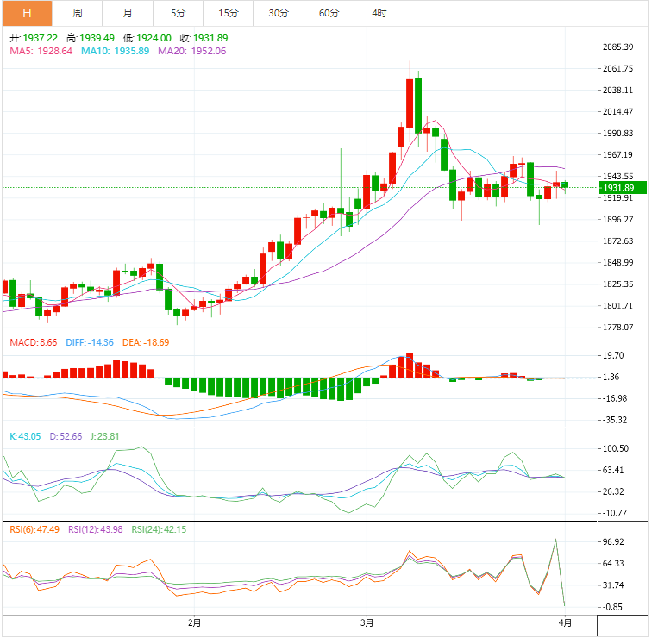Screen dimensions: 658x644
Task: Click the 1990.83 price axis label
Action: click(618, 134)
